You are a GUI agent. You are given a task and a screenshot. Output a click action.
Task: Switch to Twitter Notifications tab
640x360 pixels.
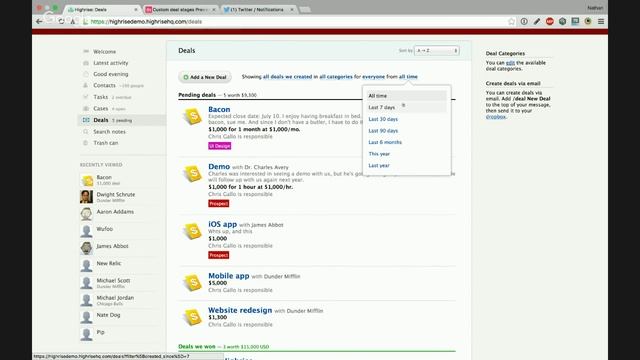click(258, 9)
